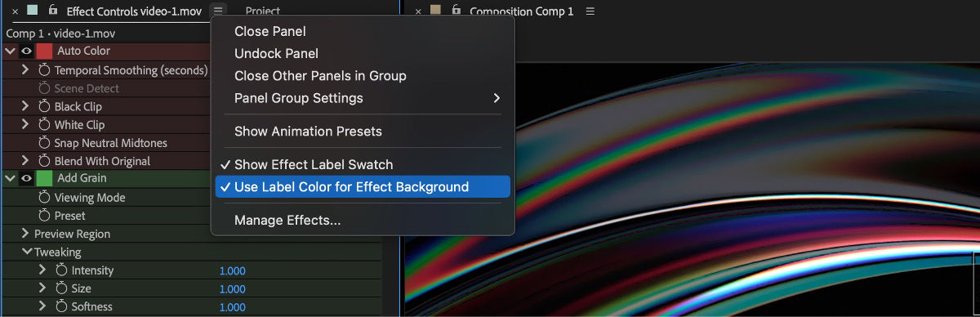Toggle the White Clip stopwatch
Screen dimensions: 980x317
pos(44,125)
